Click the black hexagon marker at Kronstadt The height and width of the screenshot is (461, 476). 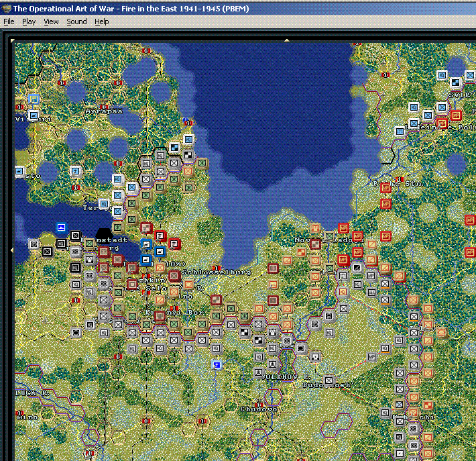104,236
